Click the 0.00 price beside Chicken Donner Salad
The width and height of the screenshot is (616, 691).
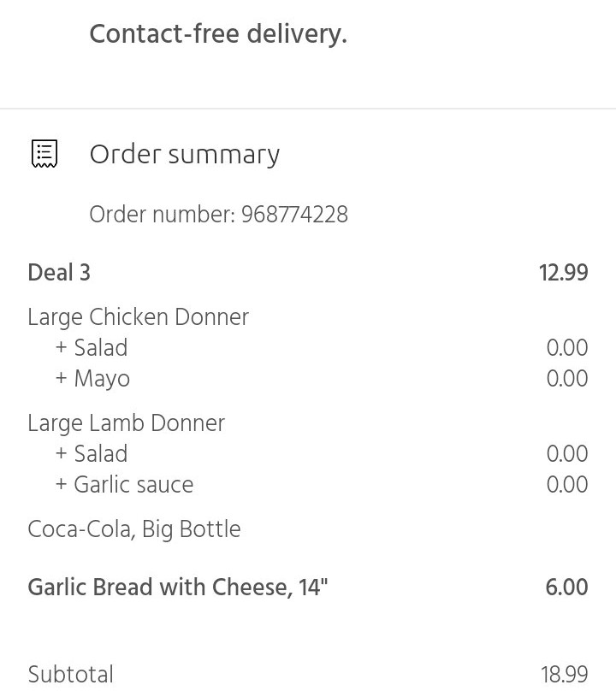[566, 348]
